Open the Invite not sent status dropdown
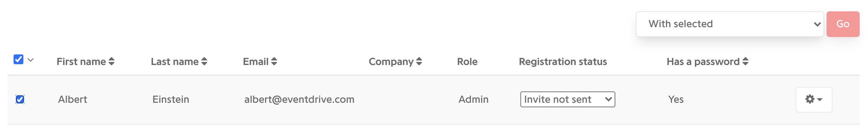Viewport: 868px width, 136px height. click(x=567, y=99)
